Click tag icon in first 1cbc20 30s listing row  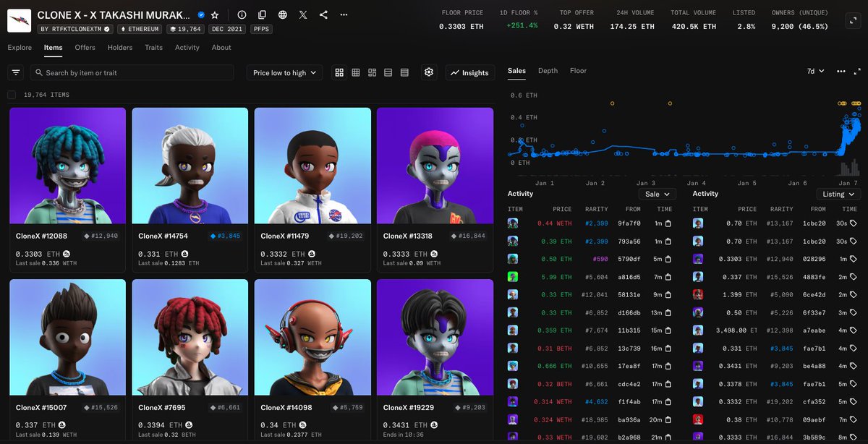[x=854, y=223]
